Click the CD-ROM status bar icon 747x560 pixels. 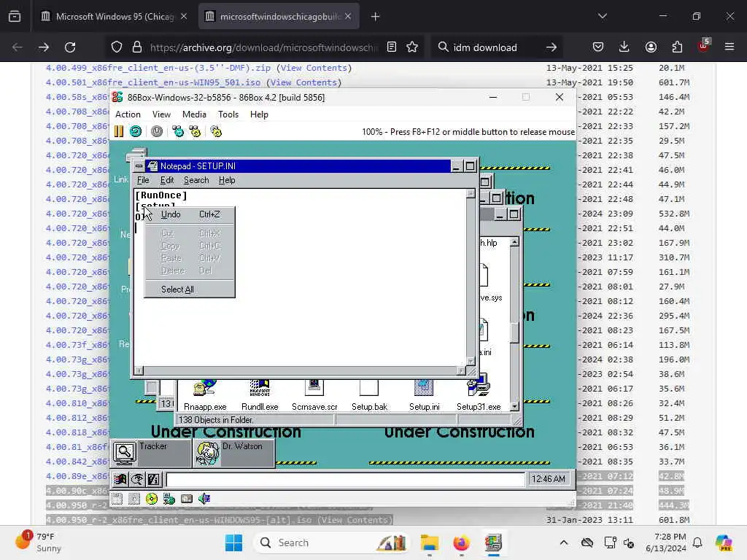click(152, 499)
